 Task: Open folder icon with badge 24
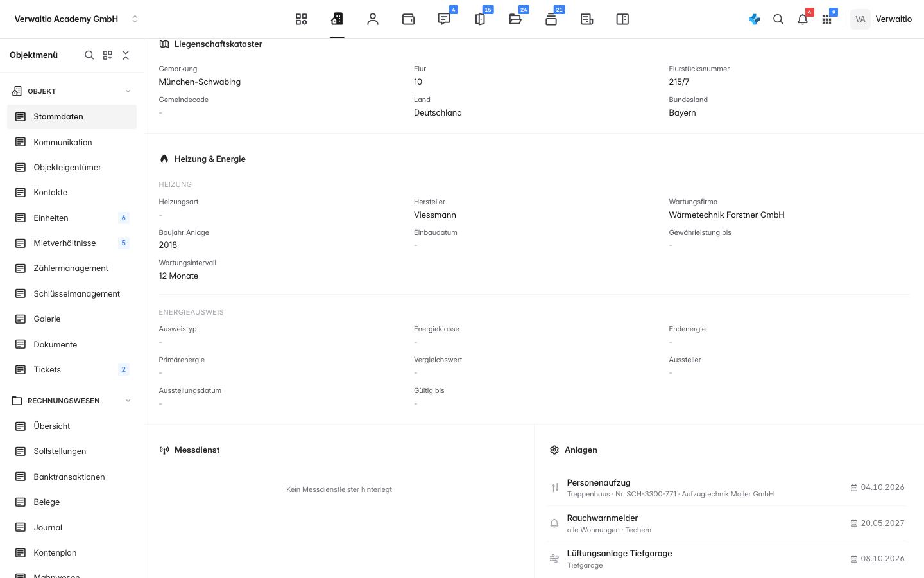(x=515, y=19)
